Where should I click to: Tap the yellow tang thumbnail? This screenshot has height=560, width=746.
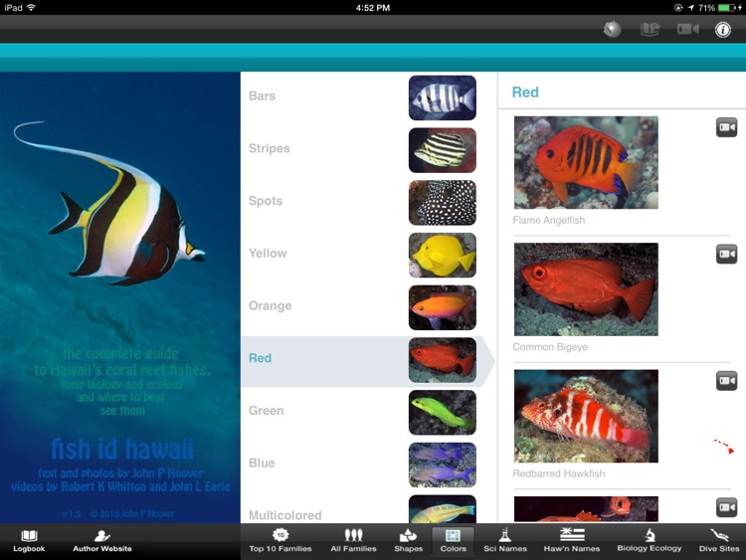point(443,255)
